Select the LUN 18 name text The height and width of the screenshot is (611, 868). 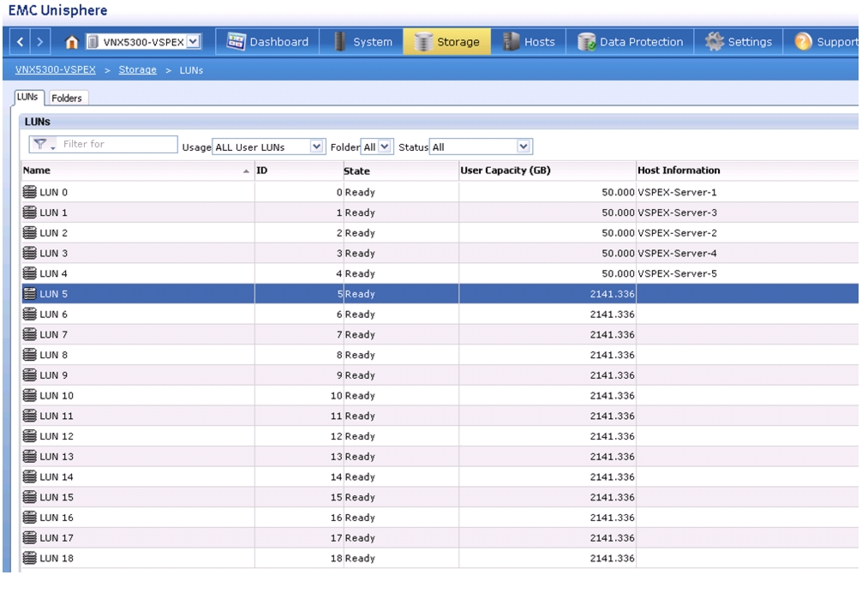(57, 559)
